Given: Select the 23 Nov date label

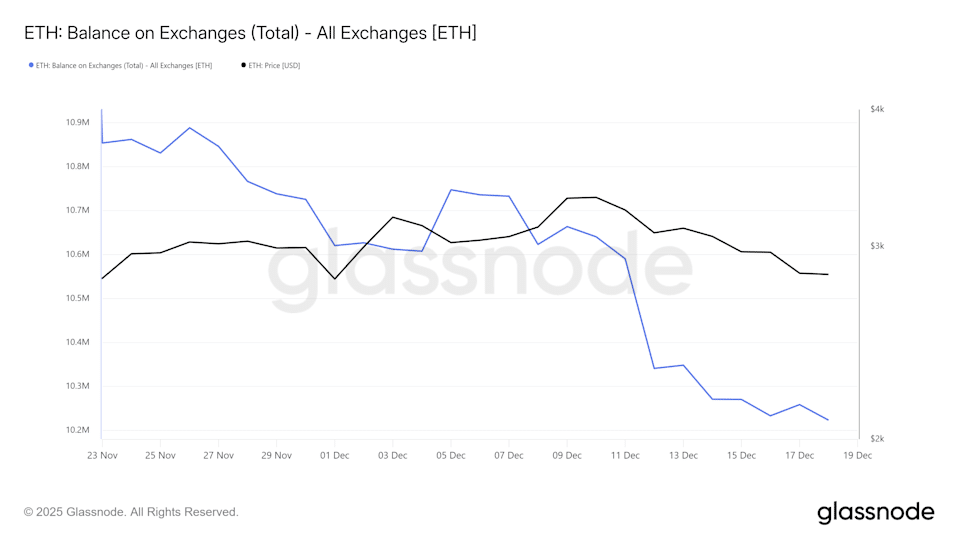Looking at the screenshot, I should coord(102,455).
